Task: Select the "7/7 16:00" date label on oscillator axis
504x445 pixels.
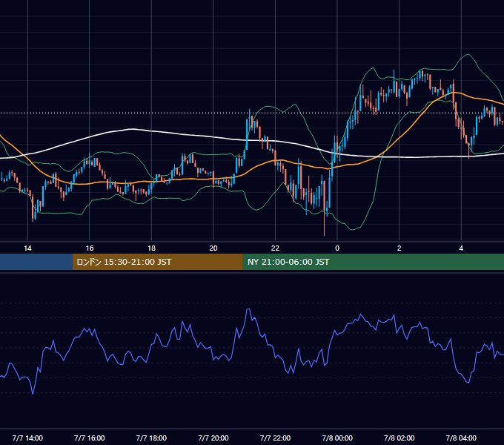Action: [x=90, y=438]
